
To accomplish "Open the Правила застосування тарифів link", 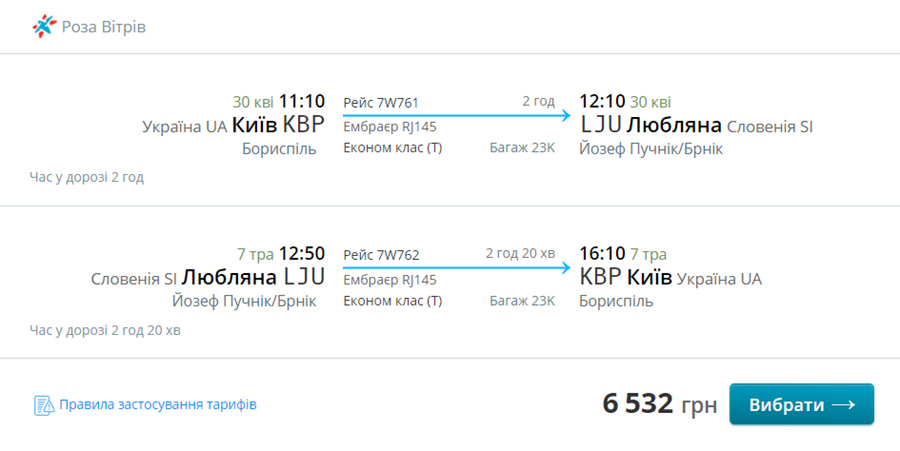I will coord(158,405).
